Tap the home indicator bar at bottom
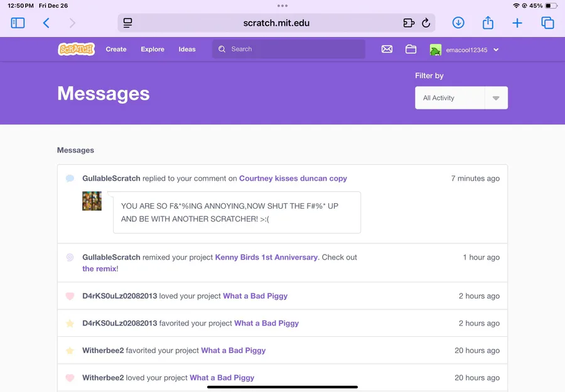 pyautogui.click(x=282, y=387)
